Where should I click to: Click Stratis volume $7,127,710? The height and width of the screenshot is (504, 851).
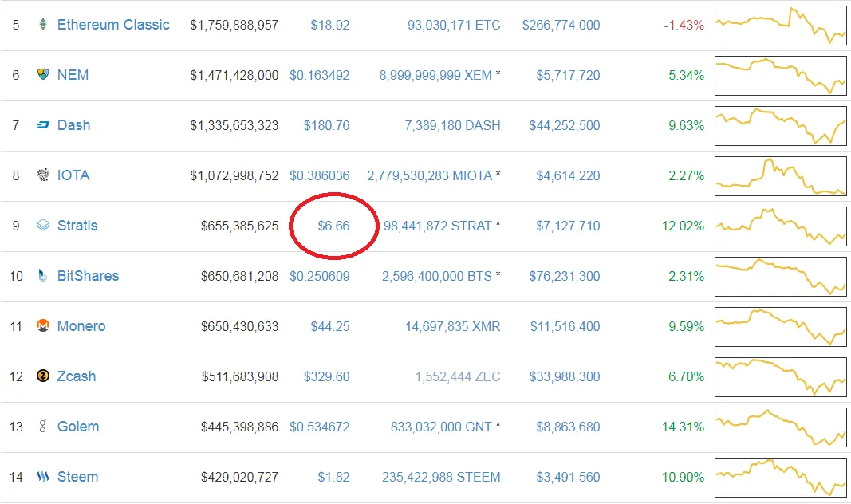pos(568,226)
